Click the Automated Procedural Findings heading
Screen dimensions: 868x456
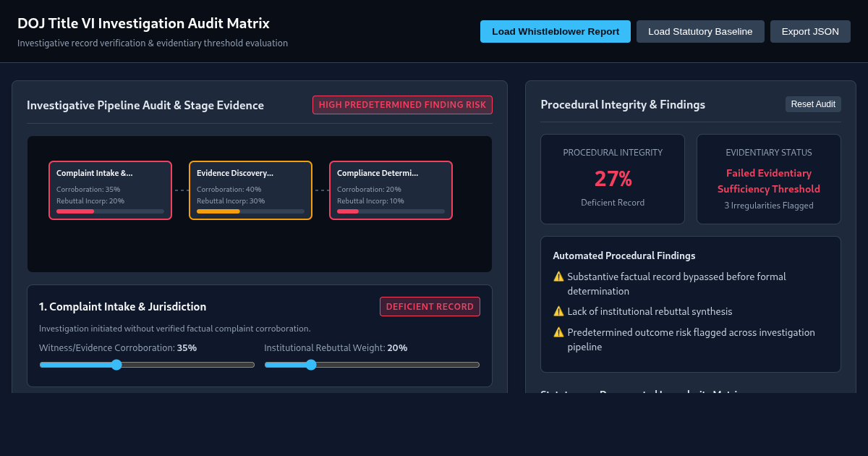[x=624, y=256]
